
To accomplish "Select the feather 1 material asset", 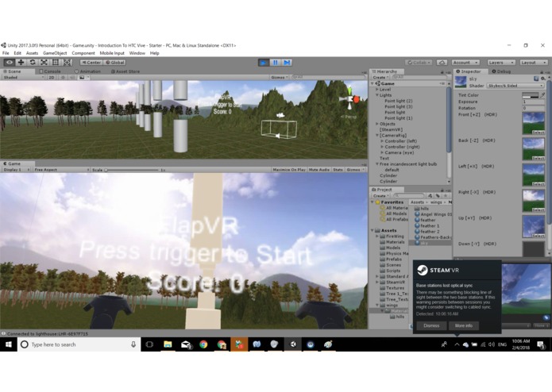I will (x=427, y=225).
